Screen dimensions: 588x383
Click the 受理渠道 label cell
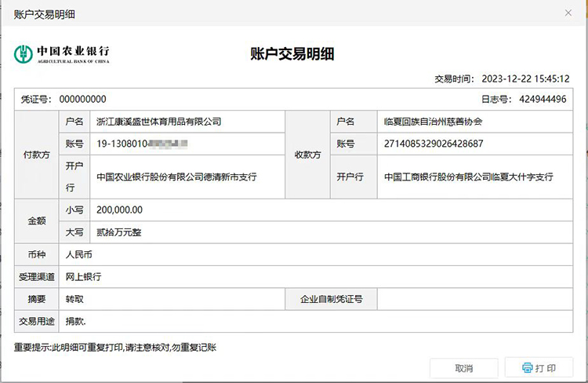tap(36, 277)
